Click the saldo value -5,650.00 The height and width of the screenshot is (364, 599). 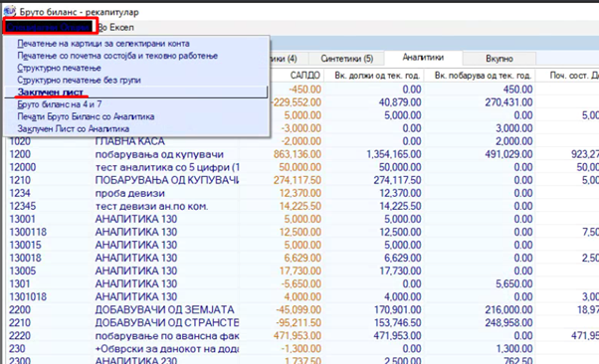click(x=302, y=283)
